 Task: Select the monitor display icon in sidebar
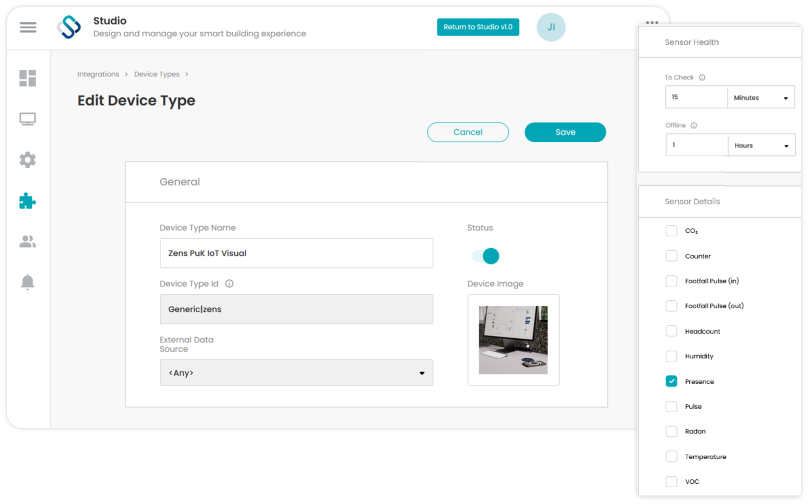tap(28, 120)
